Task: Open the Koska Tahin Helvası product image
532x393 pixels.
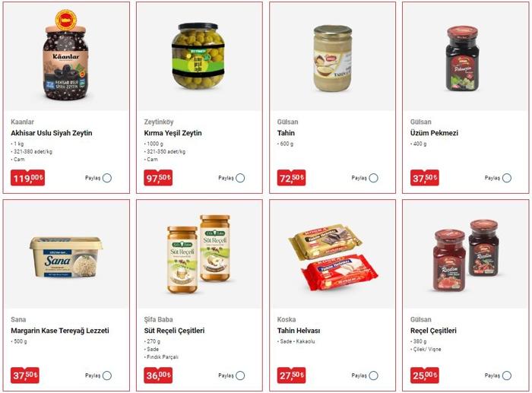Action: (x=333, y=258)
